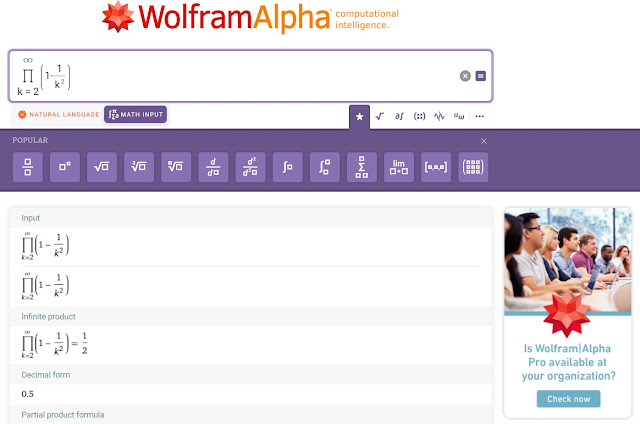This screenshot has height=424, width=640.
Task: Switch to Natural Language mode
Action: 58,115
